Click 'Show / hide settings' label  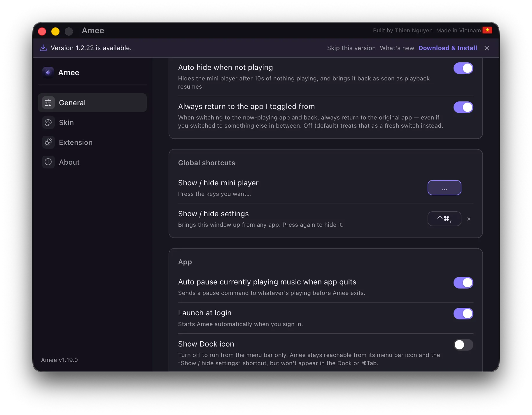click(213, 214)
